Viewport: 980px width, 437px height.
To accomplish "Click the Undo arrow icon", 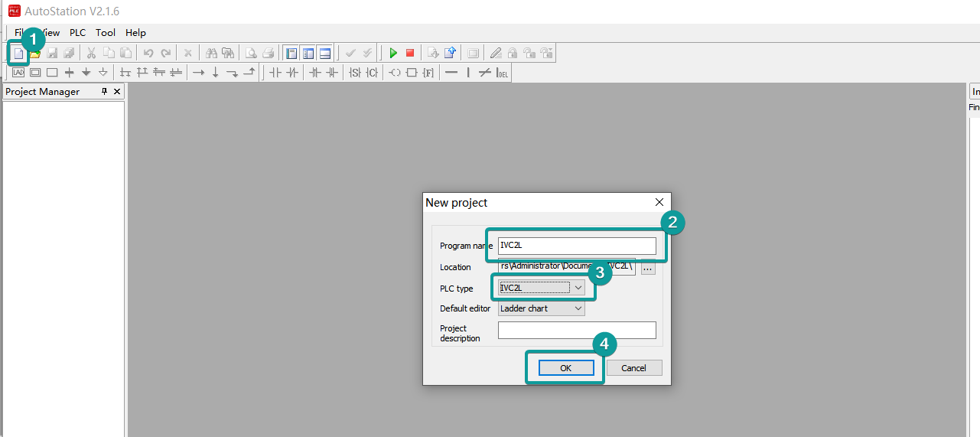I will [148, 53].
